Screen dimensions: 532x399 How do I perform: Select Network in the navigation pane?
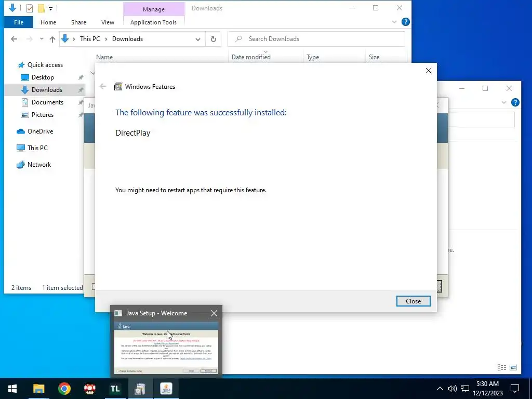pos(39,165)
